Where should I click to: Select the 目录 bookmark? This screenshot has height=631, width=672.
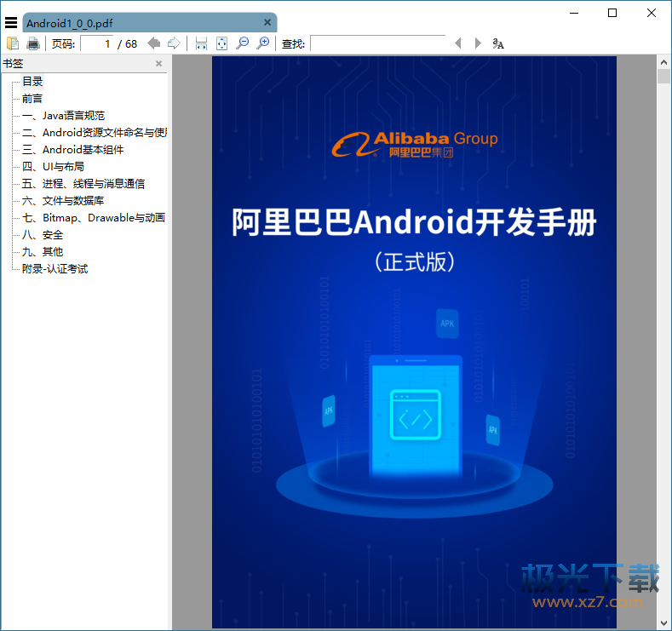[x=32, y=82]
